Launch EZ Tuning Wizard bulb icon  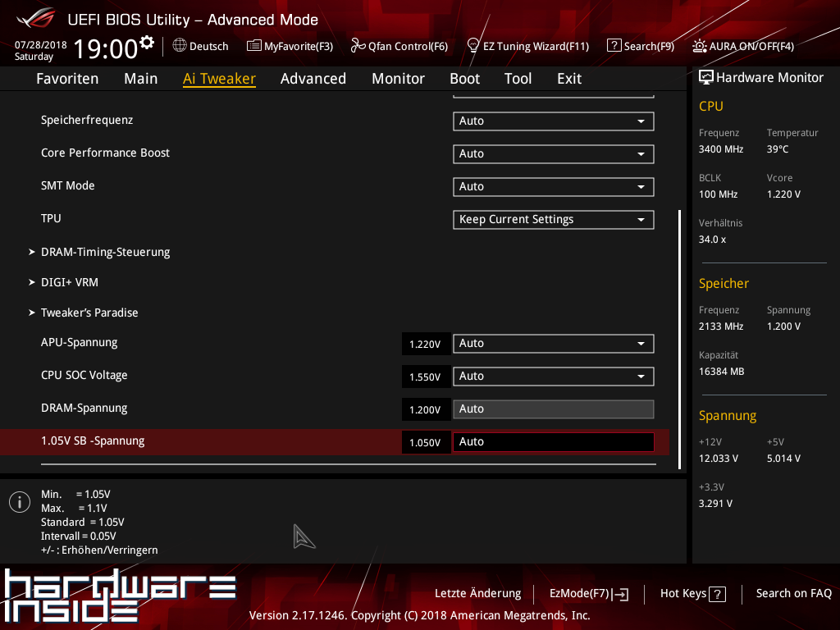[473, 46]
